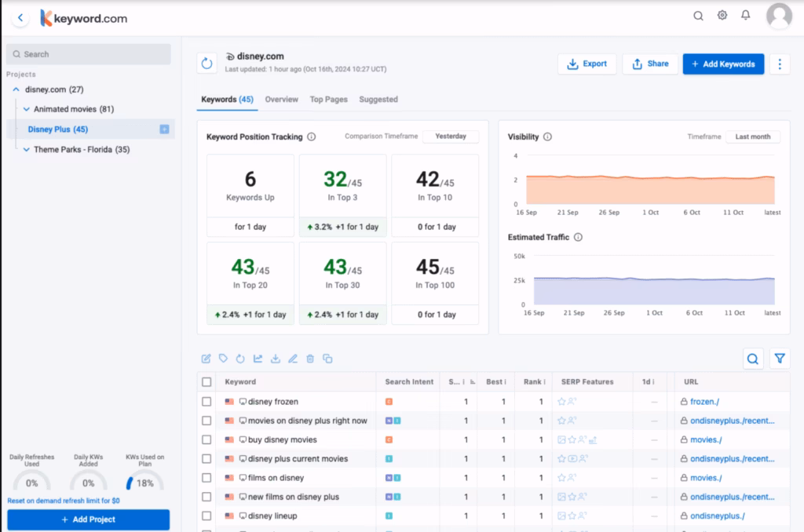Check the checkbox next to 'disney frozen'
Screen dimensions: 804x532
pyautogui.click(x=206, y=401)
